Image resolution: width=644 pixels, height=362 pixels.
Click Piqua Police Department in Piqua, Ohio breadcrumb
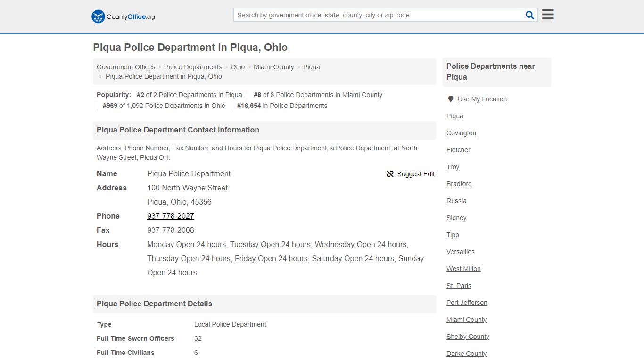tap(164, 76)
